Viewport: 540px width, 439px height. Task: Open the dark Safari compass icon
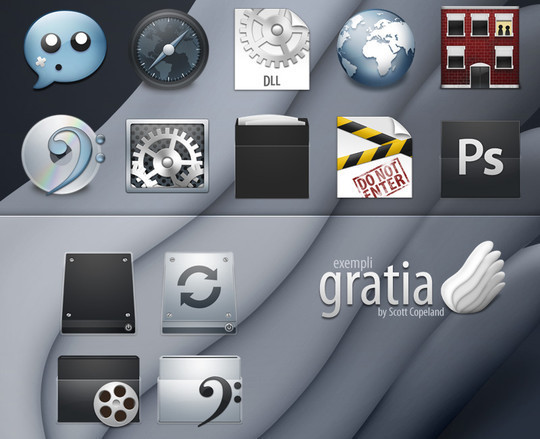(169, 50)
